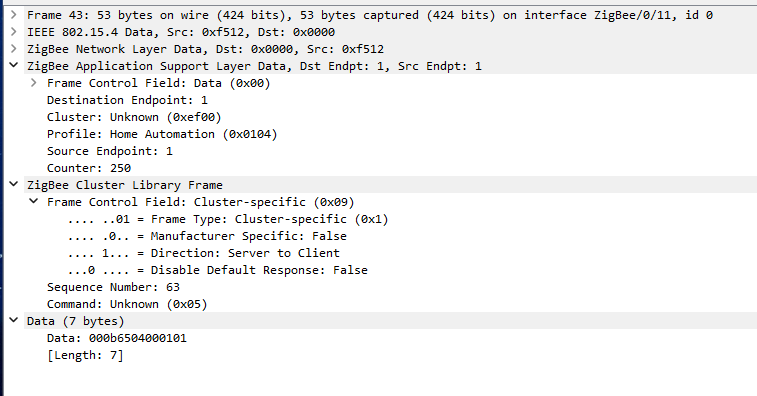Image resolution: width=757 pixels, height=396 pixels.
Task: Select Disable Default Response: False line
Action: tap(218, 270)
